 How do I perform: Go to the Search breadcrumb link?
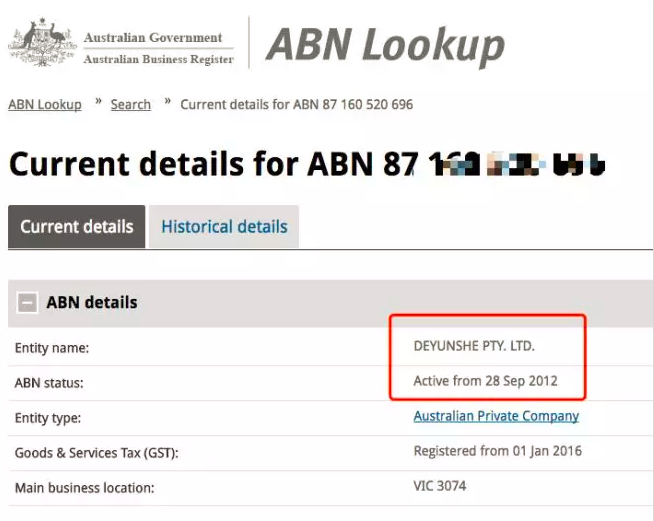(131, 105)
